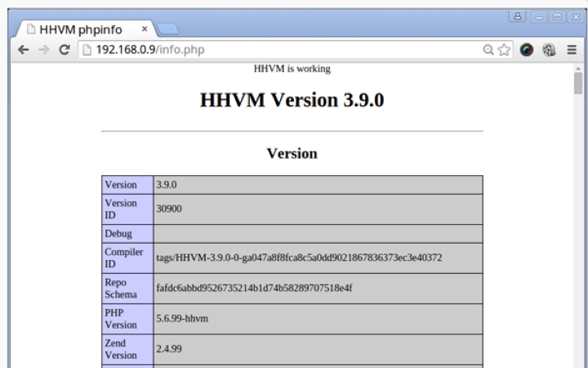Click the 'HHVM is working' text
588x368 pixels.
[x=292, y=69]
